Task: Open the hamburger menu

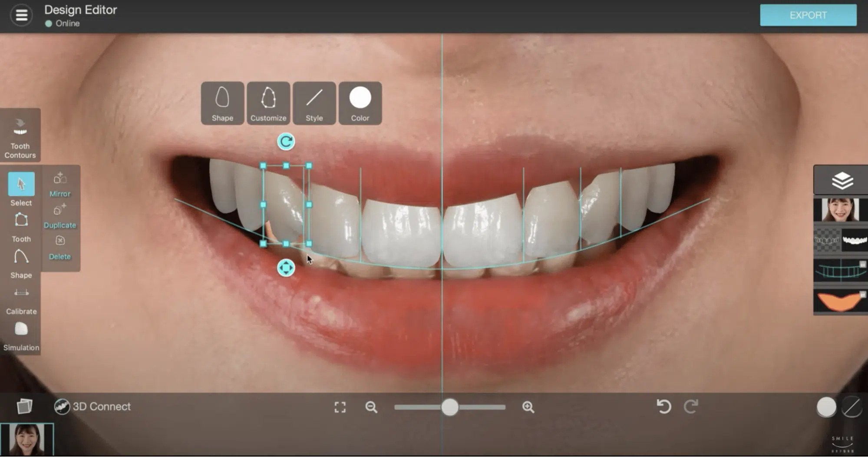Action: click(x=21, y=15)
